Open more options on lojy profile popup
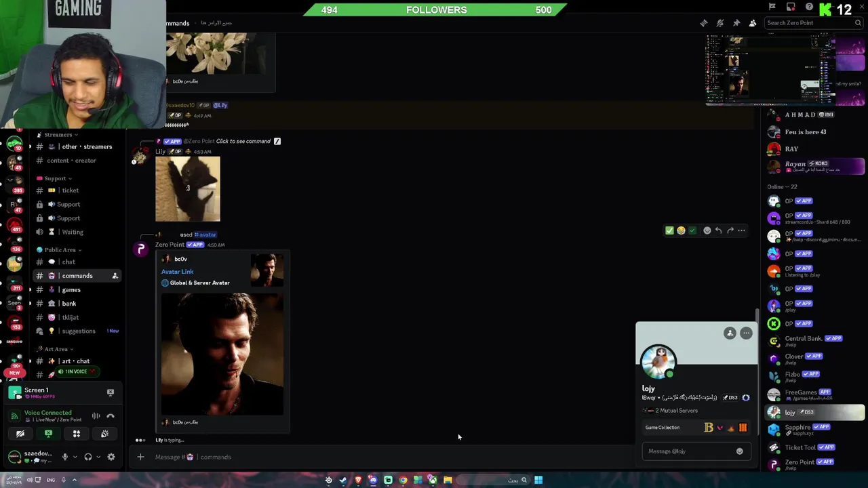This screenshot has height=488, width=868. click(746, 333)
